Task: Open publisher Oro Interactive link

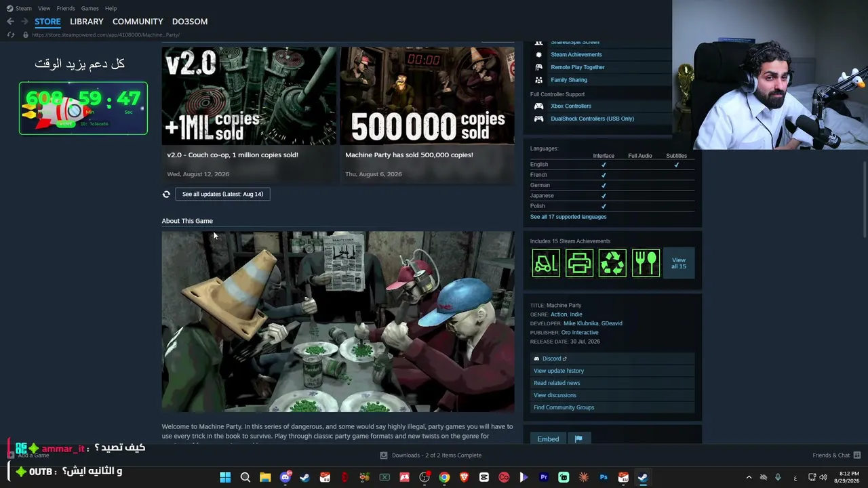Action: [580, 333]
